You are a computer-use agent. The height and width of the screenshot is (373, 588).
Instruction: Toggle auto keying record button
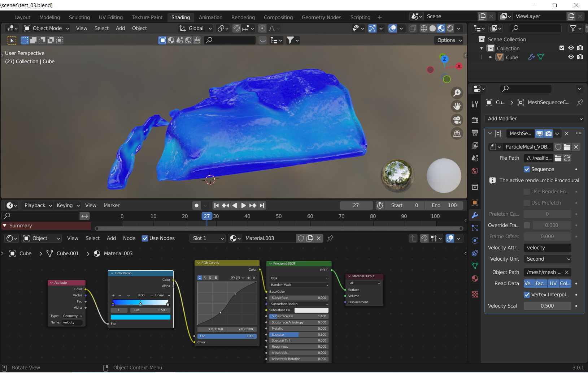pos(196,205)
